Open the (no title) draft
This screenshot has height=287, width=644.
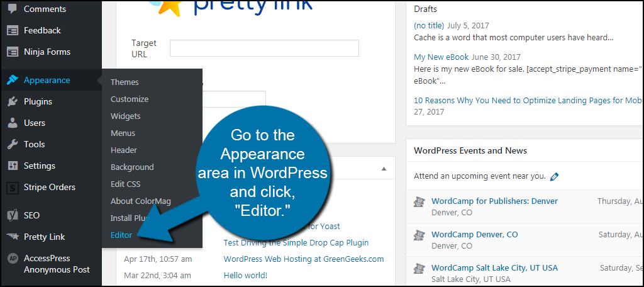[x=429, y=26]
